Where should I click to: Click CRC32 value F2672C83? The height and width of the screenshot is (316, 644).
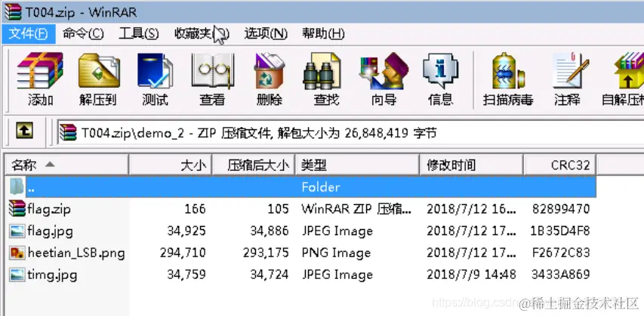coord(561,252)
